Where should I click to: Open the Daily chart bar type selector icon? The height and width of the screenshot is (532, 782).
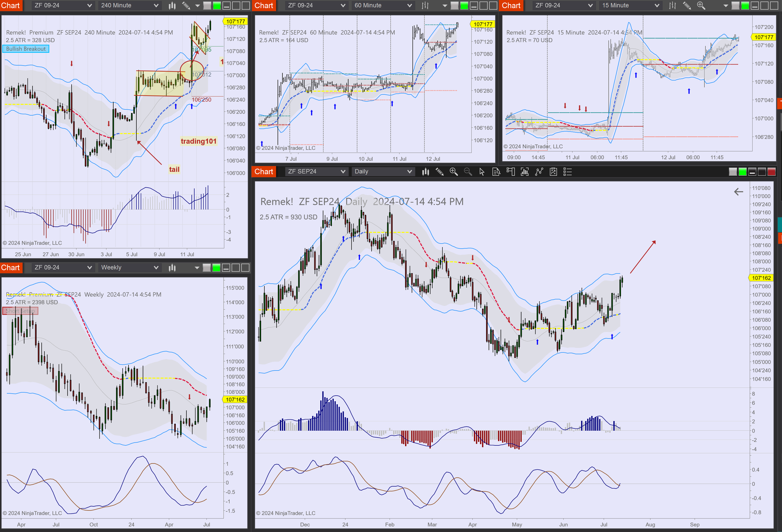point(426,172)
